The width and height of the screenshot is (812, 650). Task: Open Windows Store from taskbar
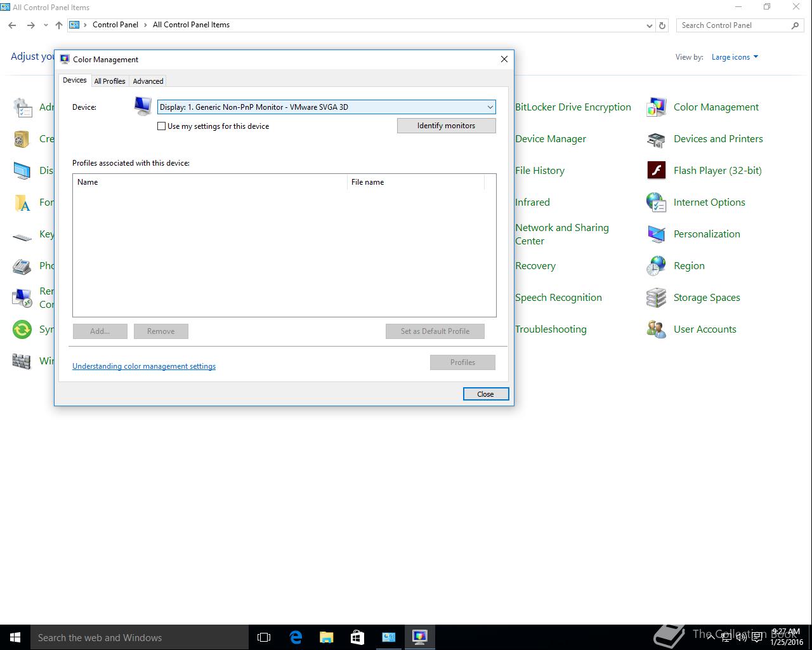pos(357,637)
